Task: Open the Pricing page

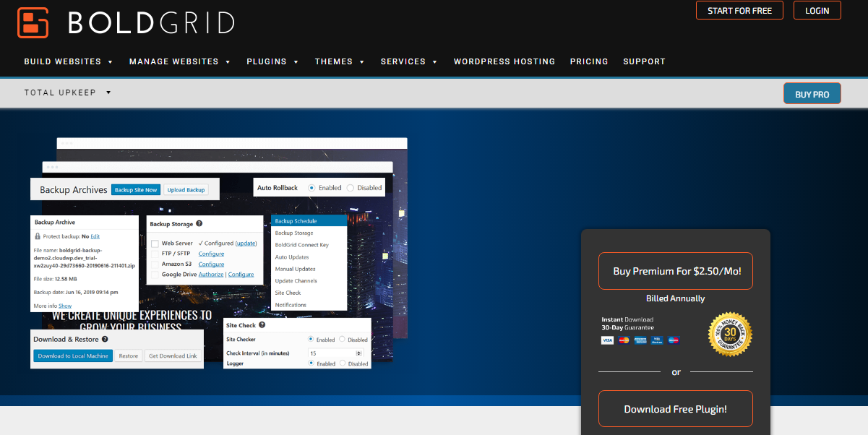Action: click(x=589, y=61)
